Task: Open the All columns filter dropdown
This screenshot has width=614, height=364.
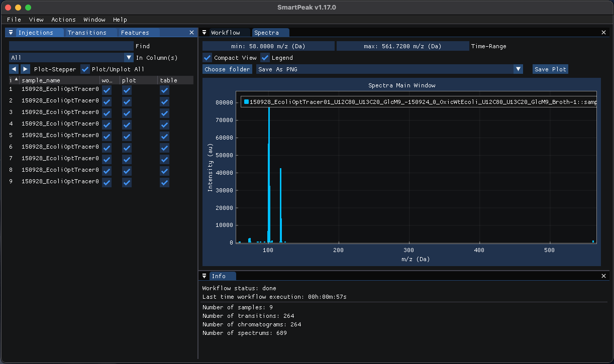Action: tap(129, 58)
